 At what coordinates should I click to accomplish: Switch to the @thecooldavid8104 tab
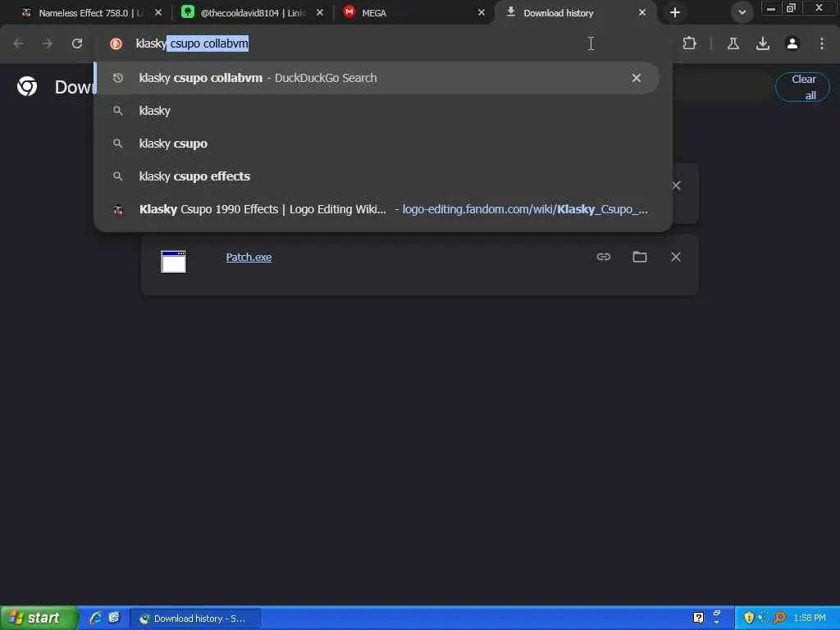coord(252,12)
